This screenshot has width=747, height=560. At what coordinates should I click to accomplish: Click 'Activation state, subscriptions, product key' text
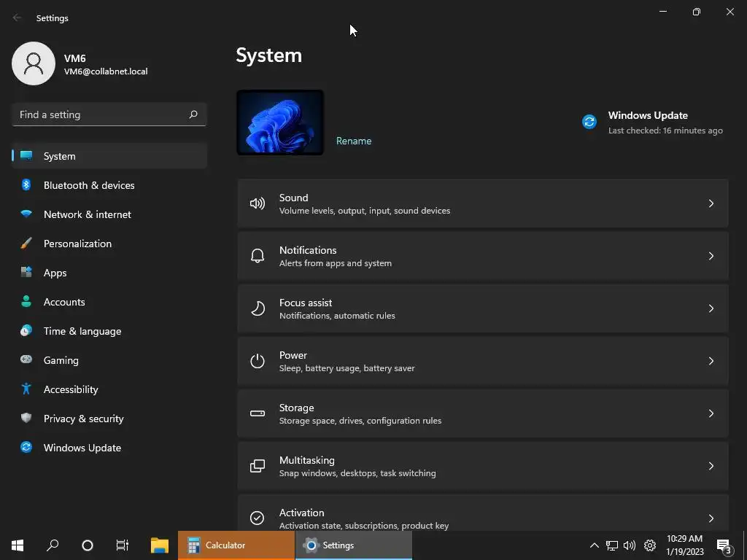tap(363, 526)
